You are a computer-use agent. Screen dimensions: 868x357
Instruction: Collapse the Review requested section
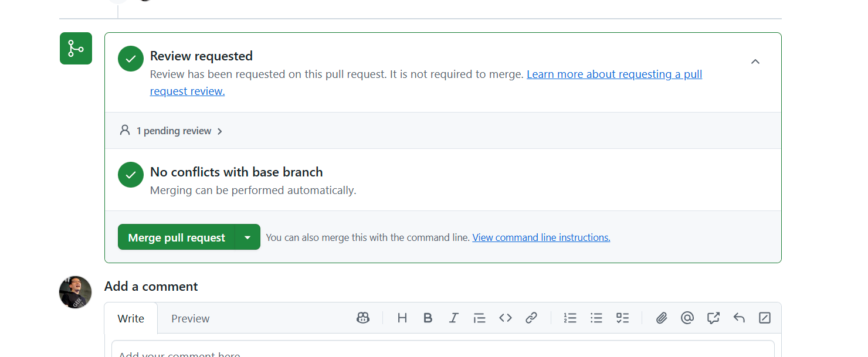tap(755, 61)
